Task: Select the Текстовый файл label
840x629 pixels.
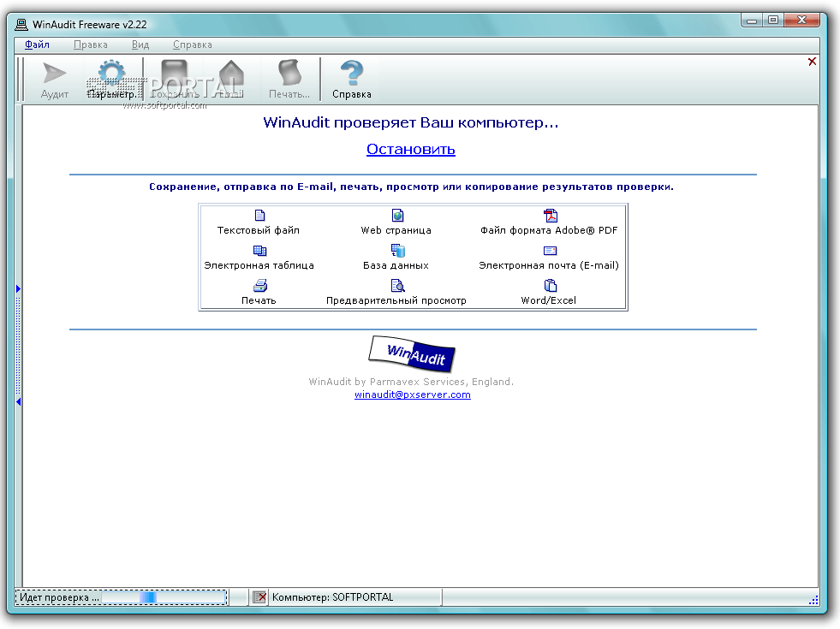Action: tap(259, 230)
